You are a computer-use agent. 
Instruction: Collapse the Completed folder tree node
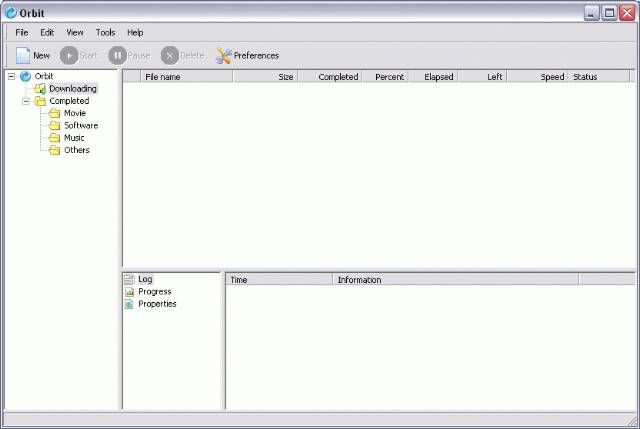click(26, 101)
